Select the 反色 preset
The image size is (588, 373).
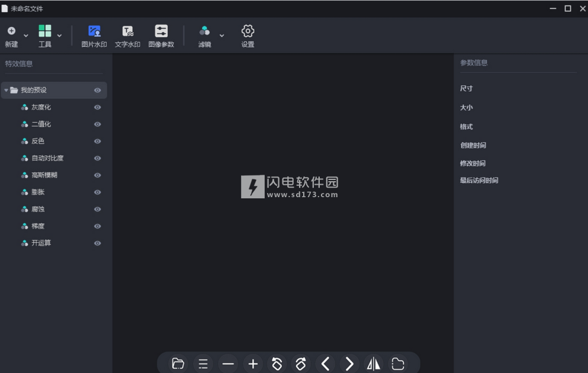pos(38,141)
